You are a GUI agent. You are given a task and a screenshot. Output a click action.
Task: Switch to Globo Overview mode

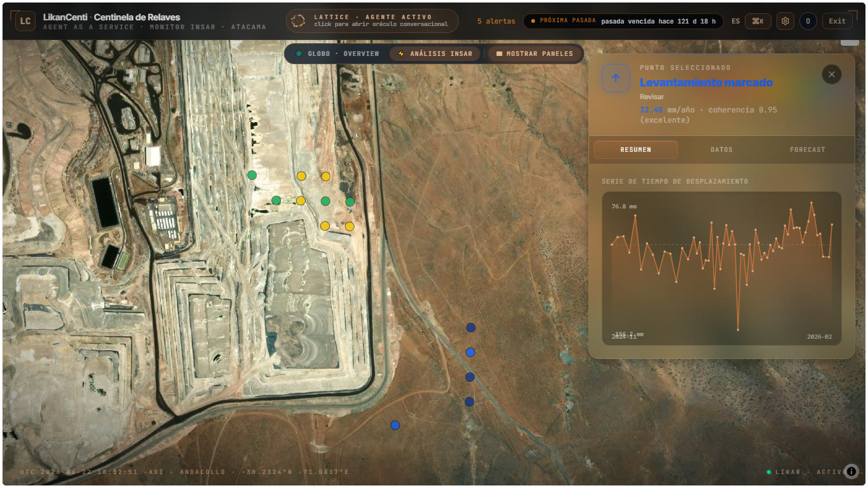[337, 54]
